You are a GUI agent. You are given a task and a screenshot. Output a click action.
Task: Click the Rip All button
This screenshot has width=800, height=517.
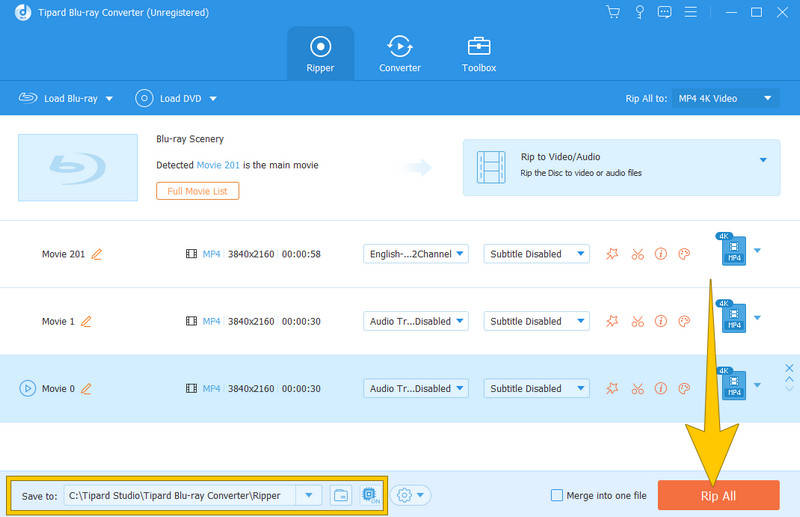(718, 495)
